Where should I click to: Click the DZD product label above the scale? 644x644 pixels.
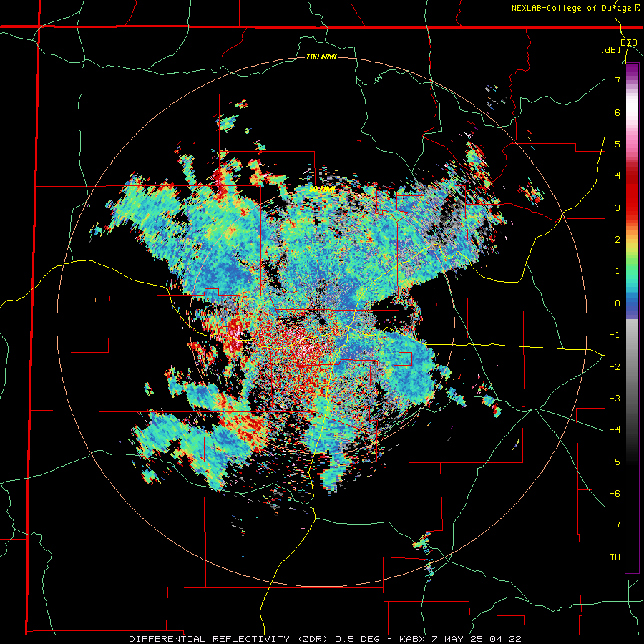[629, 42]
